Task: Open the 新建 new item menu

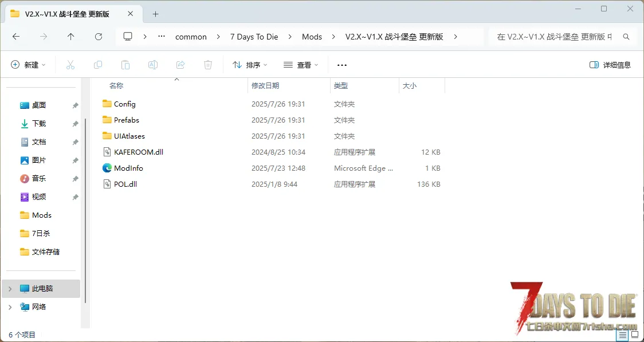Action: point(28,65)
